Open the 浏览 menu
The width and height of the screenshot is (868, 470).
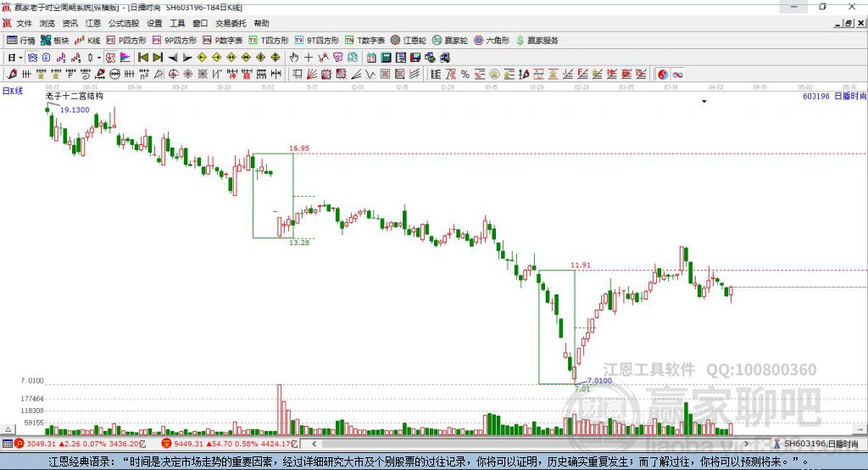[x=47, y=23]
